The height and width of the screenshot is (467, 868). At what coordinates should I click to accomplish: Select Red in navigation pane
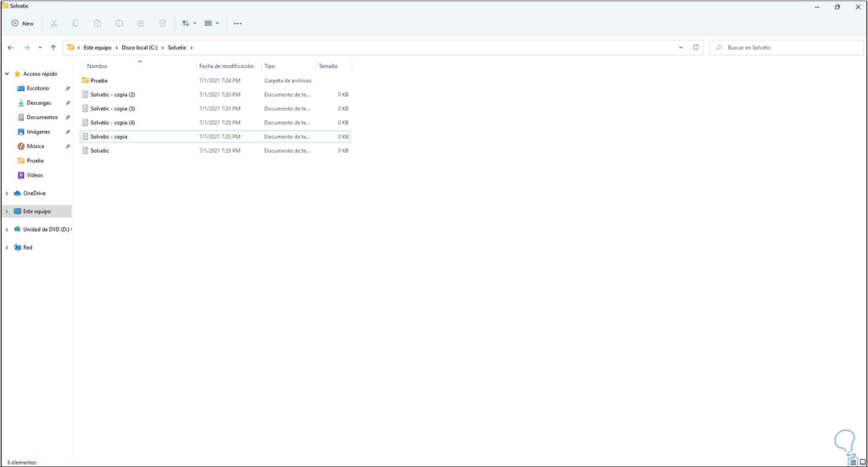(x=28, y=248)
